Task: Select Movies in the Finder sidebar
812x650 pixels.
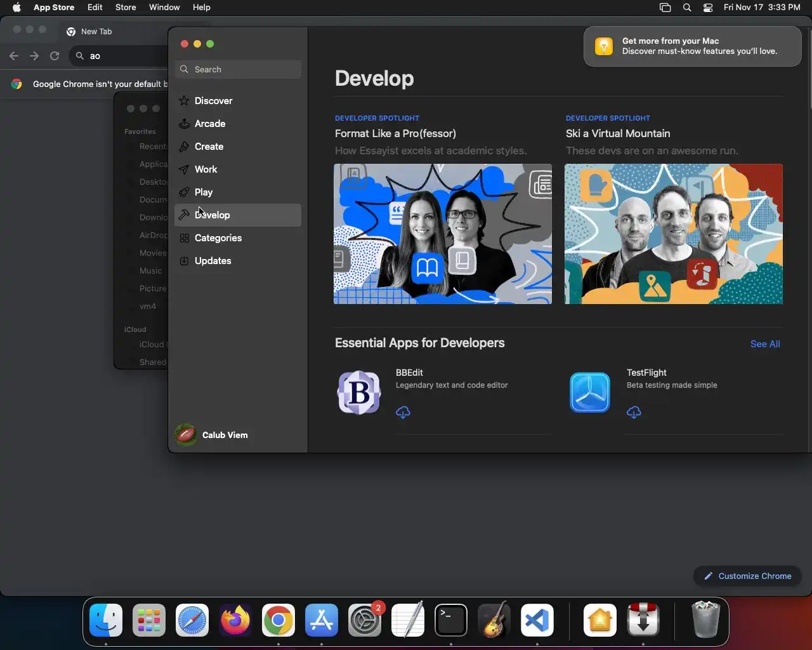Action: pos(152,253)
